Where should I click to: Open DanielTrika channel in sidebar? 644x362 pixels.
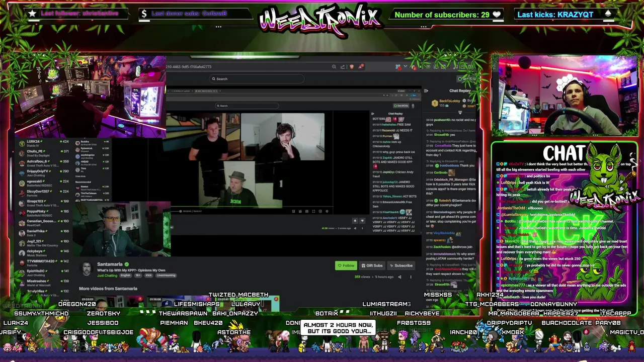(x=43, y=233)
